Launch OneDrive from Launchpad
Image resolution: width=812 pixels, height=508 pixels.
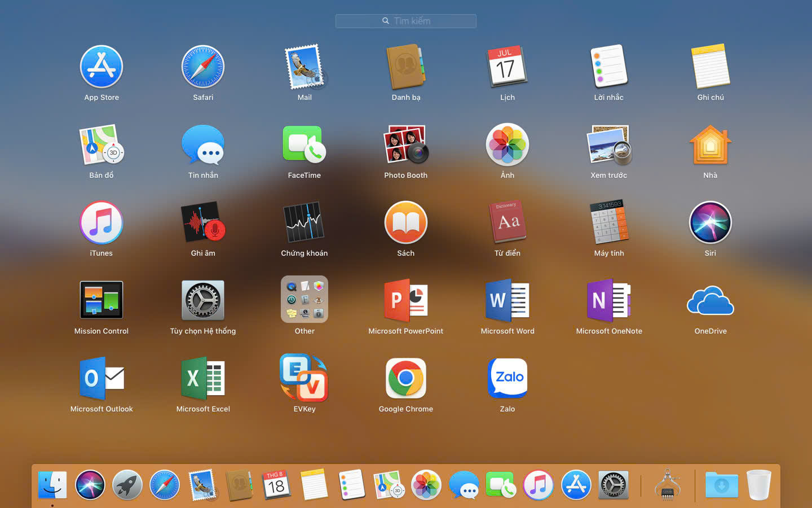coord(710,300)
